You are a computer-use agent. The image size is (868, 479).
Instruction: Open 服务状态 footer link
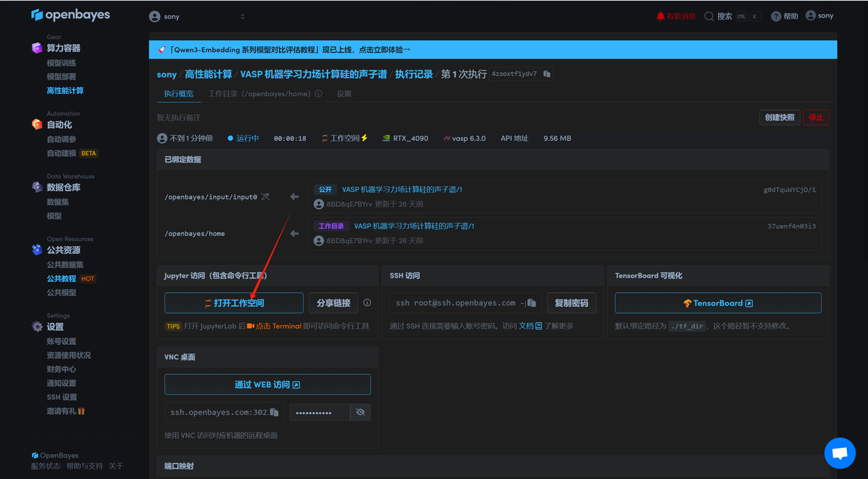pos(46,466)
